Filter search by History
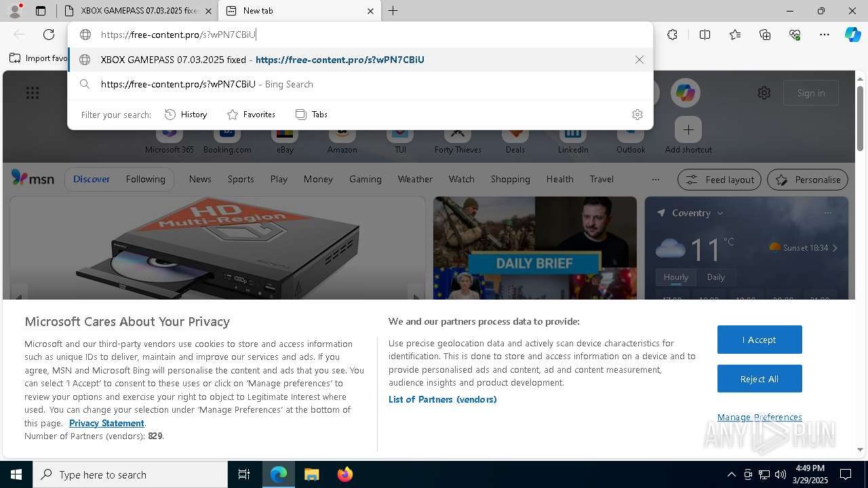 pos(186,115)
